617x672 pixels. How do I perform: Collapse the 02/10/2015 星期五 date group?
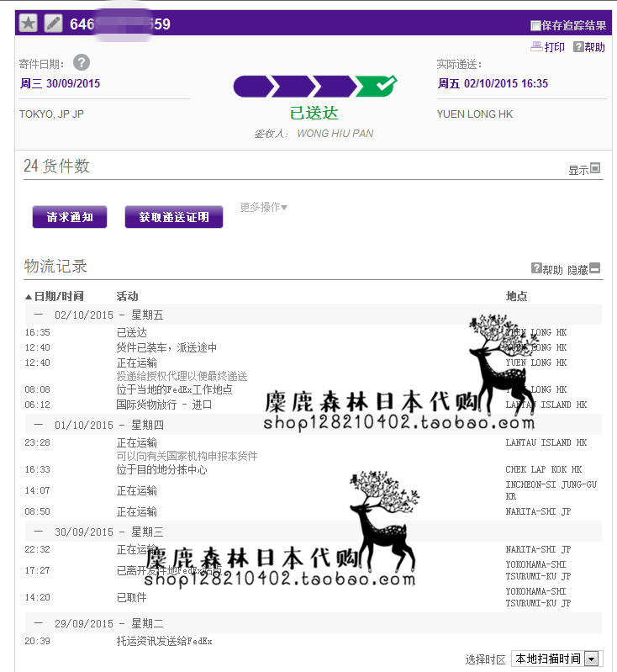[x=38, y=315]
